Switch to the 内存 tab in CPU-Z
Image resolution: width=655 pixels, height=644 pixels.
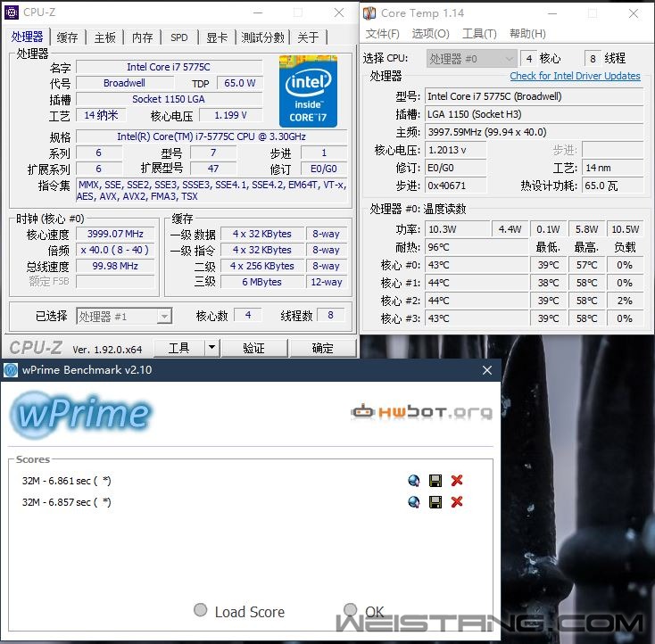click(143, 37)
